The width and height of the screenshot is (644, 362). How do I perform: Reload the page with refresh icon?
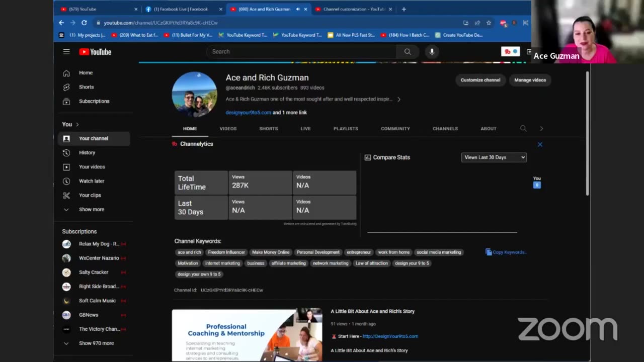(x=84, y=23)
